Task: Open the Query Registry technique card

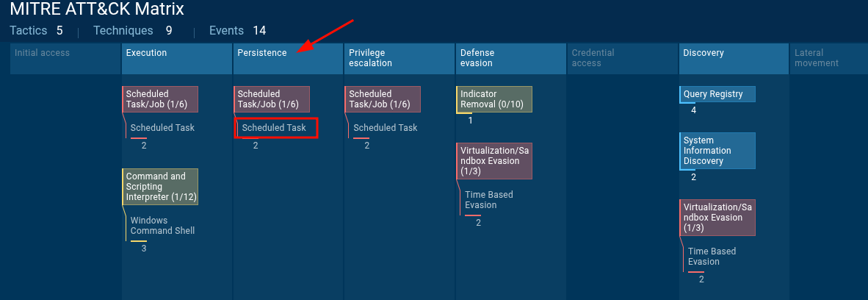Action: pyautogui.click(x=717, y=94)
